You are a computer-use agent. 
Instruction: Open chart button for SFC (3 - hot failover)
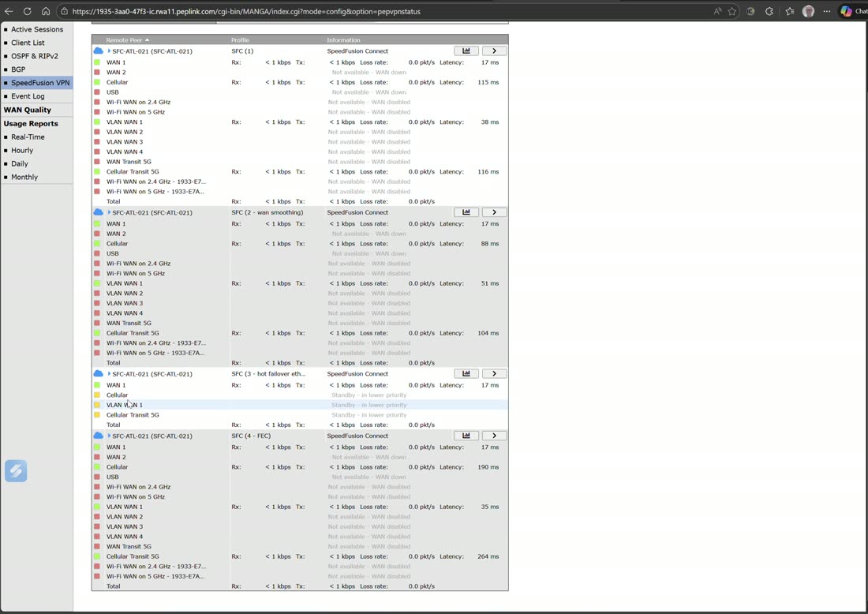pos(466,374)
